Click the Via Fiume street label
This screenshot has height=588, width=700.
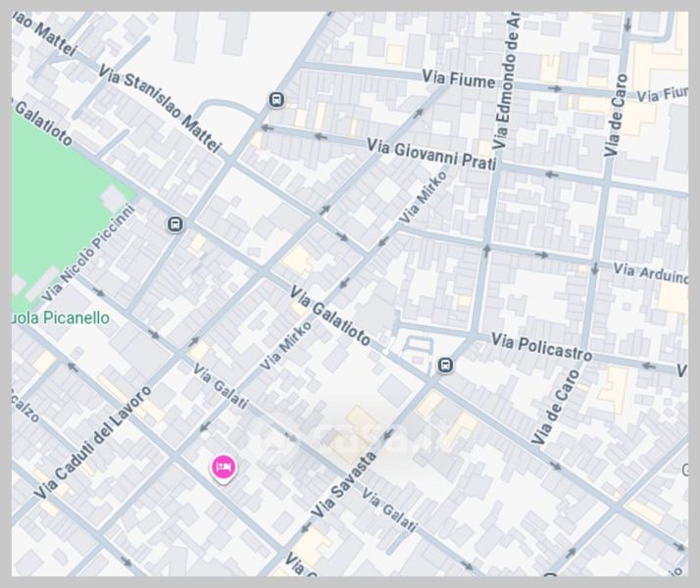point(459,77)
